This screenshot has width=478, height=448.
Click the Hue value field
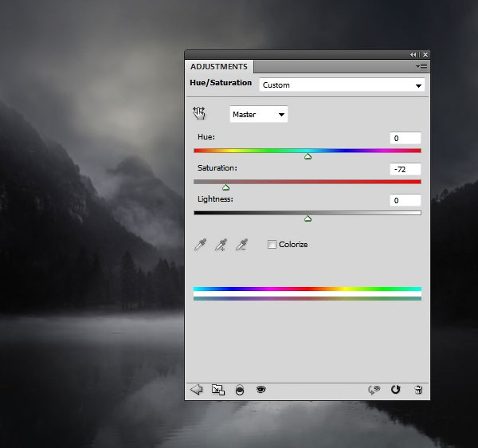(406, 138)
